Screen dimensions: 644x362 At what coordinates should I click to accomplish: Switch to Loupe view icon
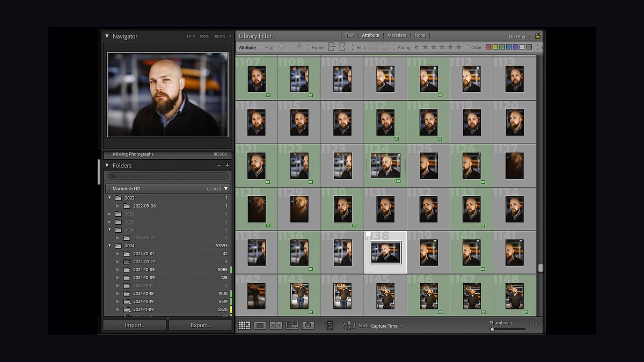(x=260, y=326)
